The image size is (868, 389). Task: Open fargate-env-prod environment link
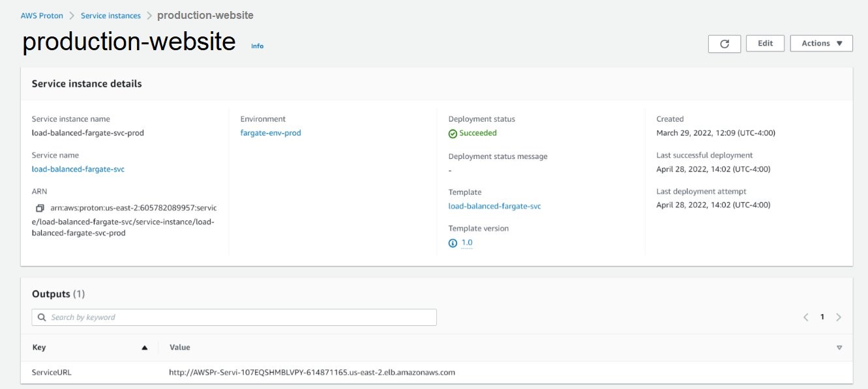click(271, 133)
